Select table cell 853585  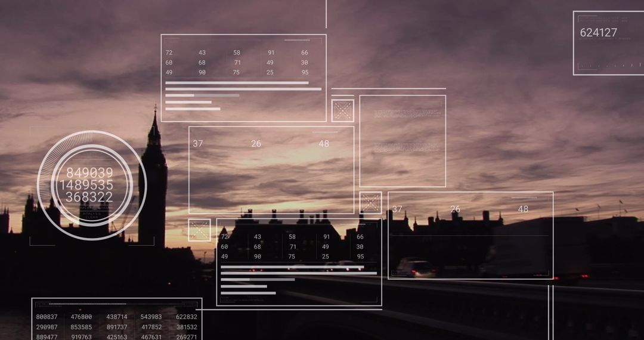(81, 327)
